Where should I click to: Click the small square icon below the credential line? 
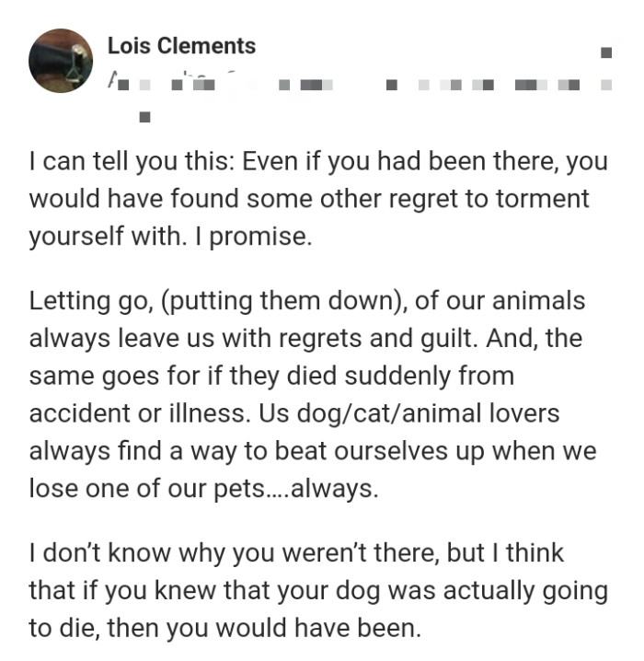point(144,117)
